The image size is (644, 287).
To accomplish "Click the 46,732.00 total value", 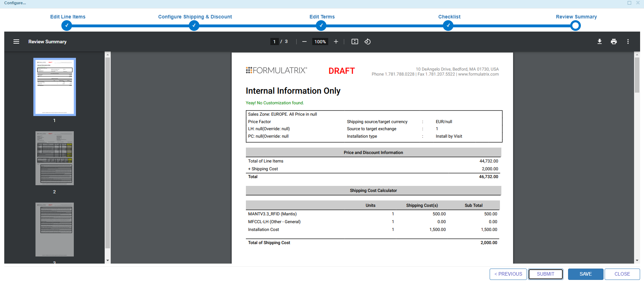I will [x=489, y=177].
